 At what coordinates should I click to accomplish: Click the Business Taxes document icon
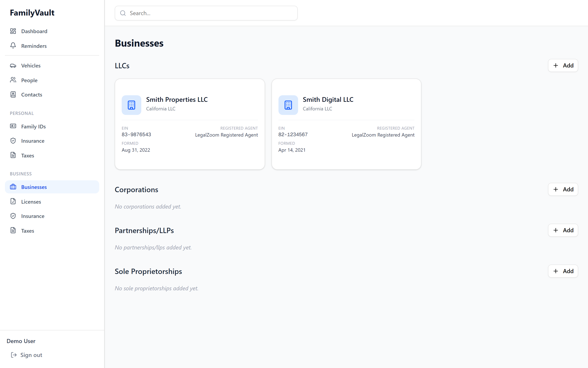pyautogui.click(x=13, y=230)
